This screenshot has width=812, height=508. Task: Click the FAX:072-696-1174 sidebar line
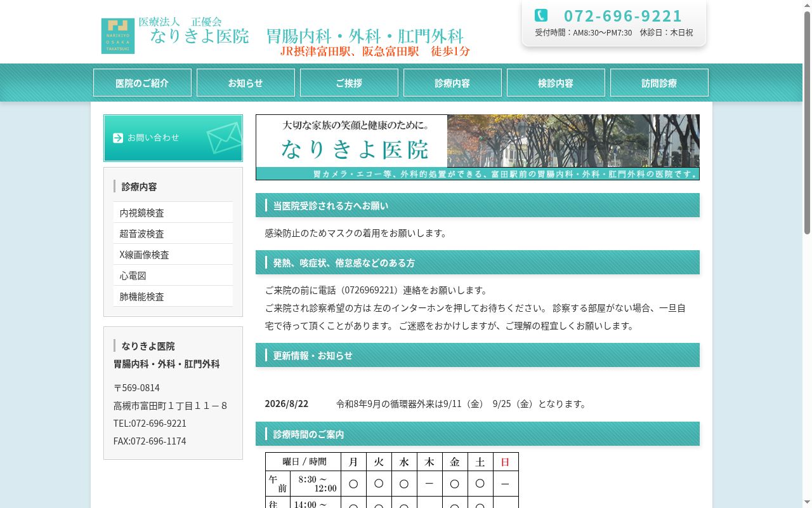point(150,441)
